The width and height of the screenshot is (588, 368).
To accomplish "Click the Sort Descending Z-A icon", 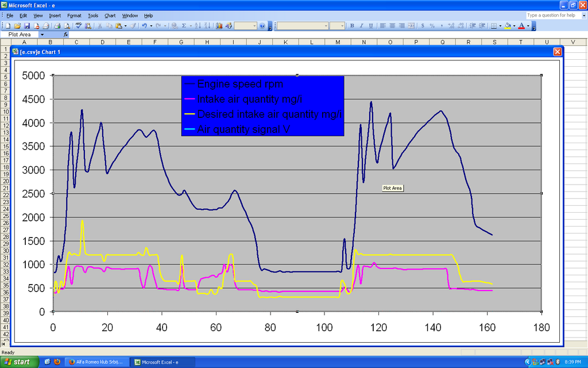I will click(207, 25).
